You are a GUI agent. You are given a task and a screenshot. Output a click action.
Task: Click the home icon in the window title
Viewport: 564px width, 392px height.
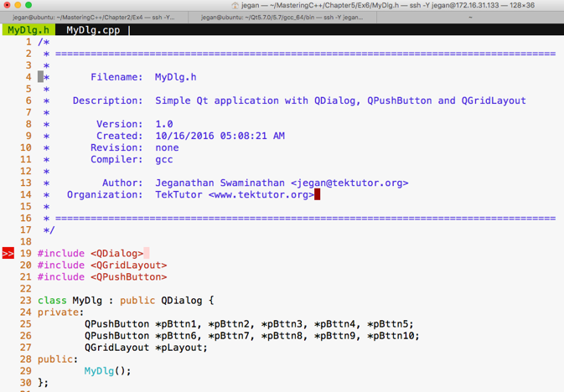point(235,6)
